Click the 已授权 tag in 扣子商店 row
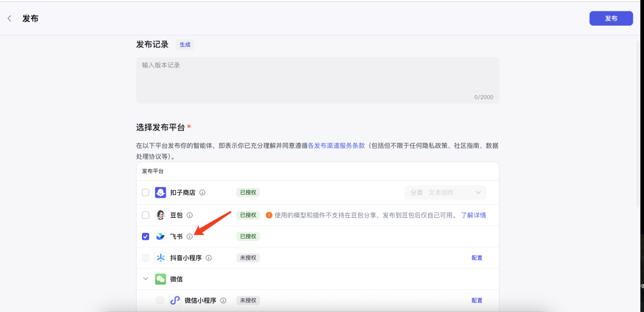The width and height of the screenshot is (644, 312). click(x=248, y=193)
